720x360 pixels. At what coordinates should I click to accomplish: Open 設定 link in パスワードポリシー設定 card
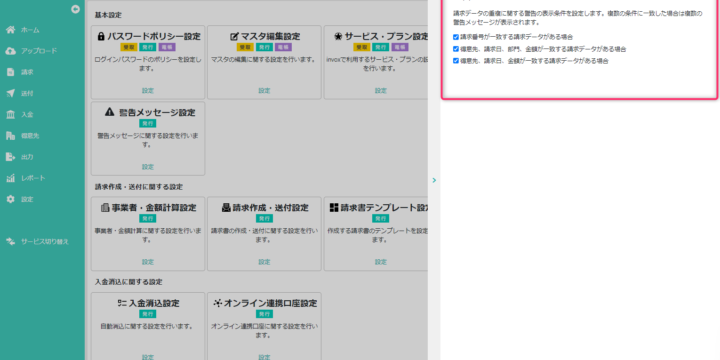[x=148, y=90]
